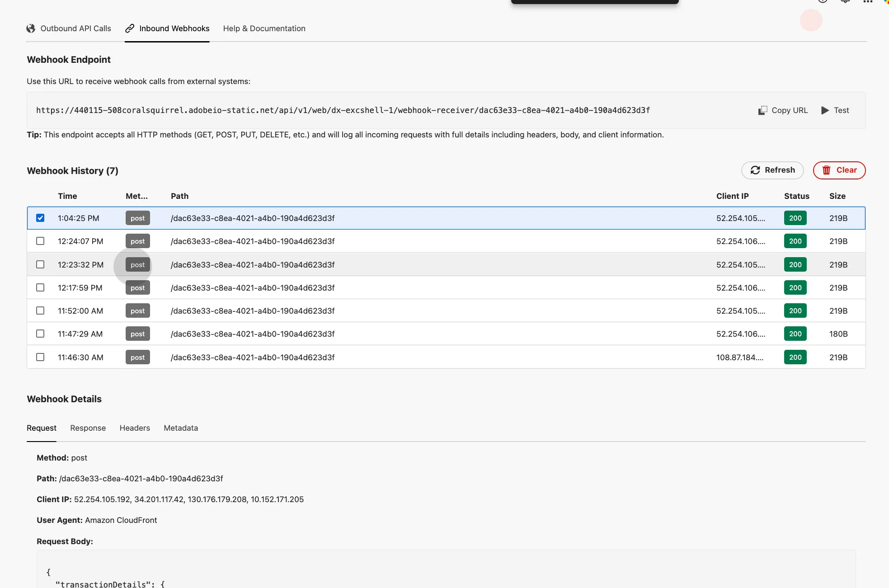The width and height of the screenshot is (889, 588).
Task: Click the Met... column header
Action: point(136,196)
